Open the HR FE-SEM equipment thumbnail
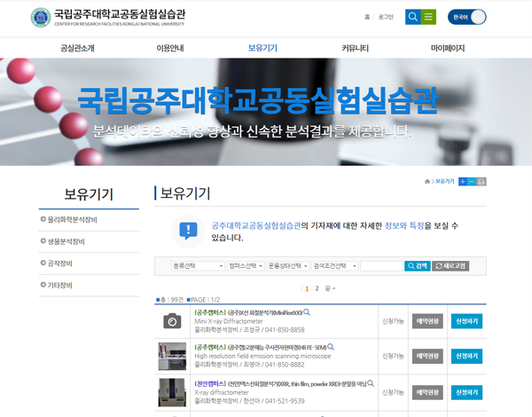This screenshot has height=417, width=532. 172,356
